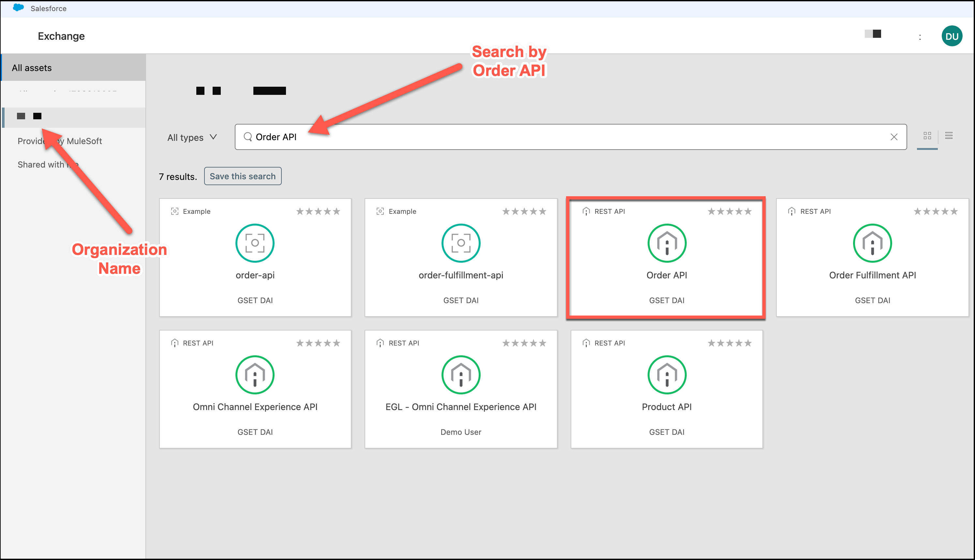Expand the All types filter dropdown

pyautogui.click(x=192, y=137)
